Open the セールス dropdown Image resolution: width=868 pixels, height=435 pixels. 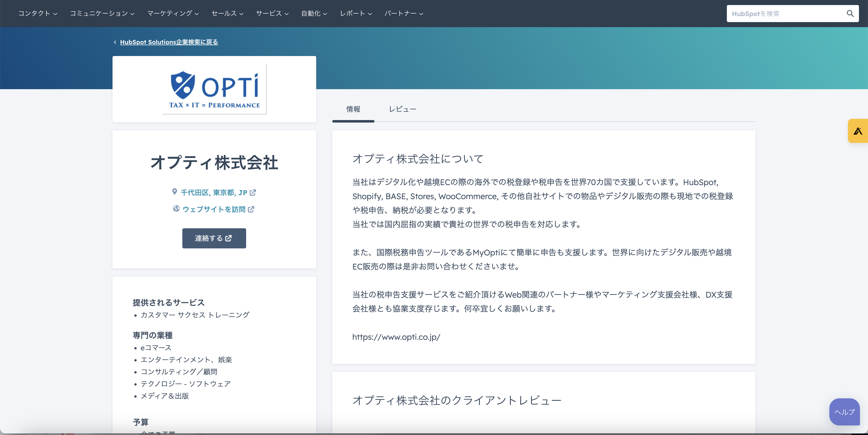pyautogui.click(x=227, y=14)
